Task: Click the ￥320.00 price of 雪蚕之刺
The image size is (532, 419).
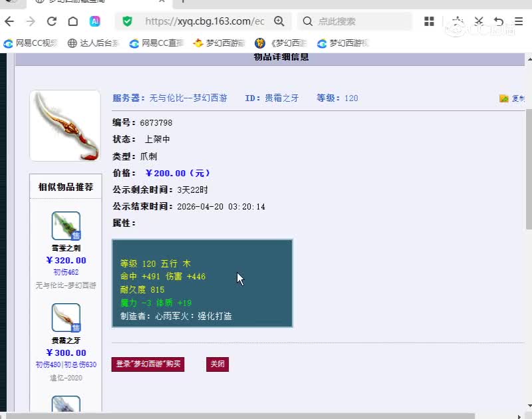Action: click(x=66, y=260)
